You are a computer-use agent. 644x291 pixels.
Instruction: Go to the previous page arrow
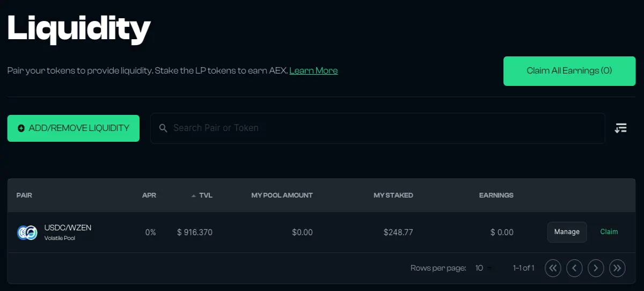[x=574, y=268]
